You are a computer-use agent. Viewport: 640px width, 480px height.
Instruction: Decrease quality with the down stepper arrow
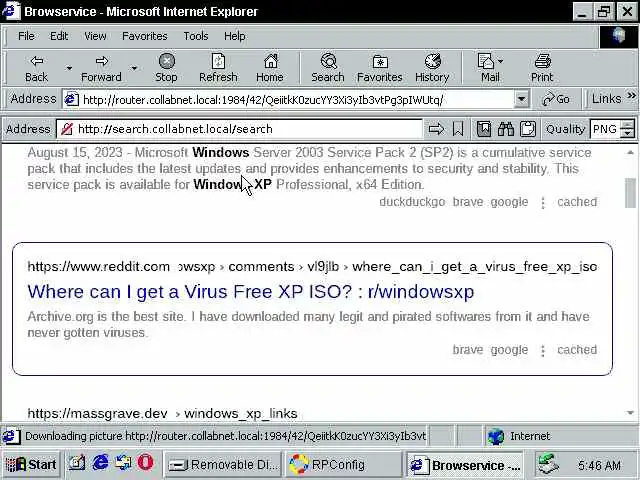(x=628, y=133)
